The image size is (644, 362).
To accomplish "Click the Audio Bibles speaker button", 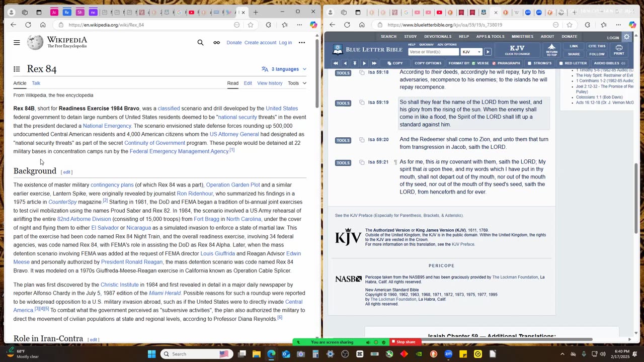I will point(609,63).
